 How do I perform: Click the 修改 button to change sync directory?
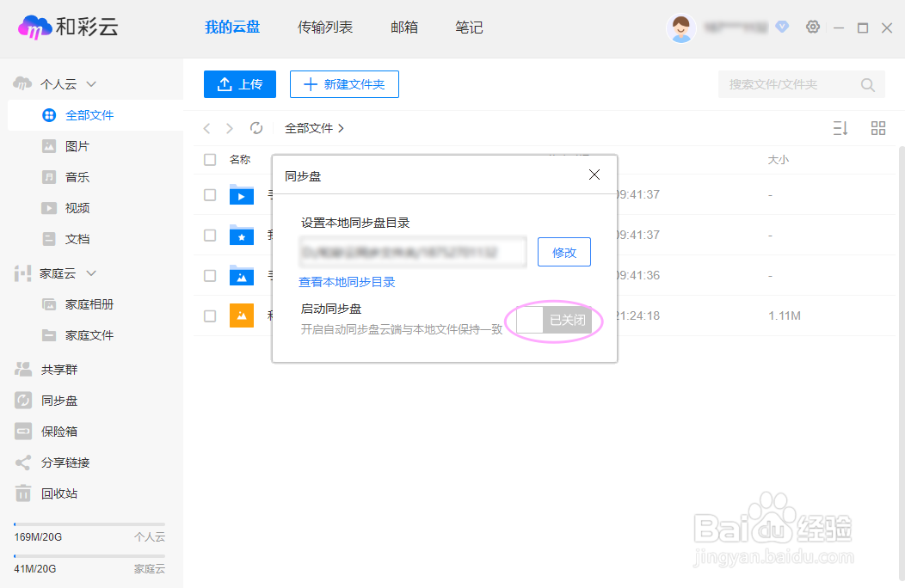point(563,251)
